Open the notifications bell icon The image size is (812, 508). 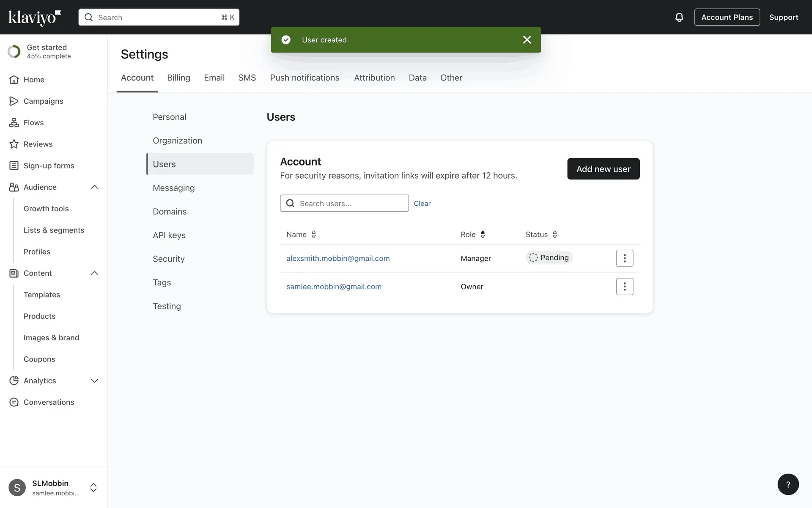point(679,17)
